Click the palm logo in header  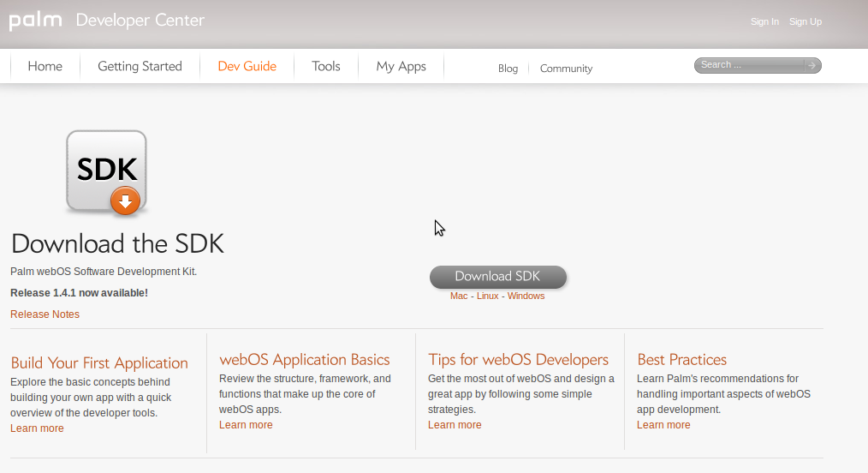coord(35,21)
